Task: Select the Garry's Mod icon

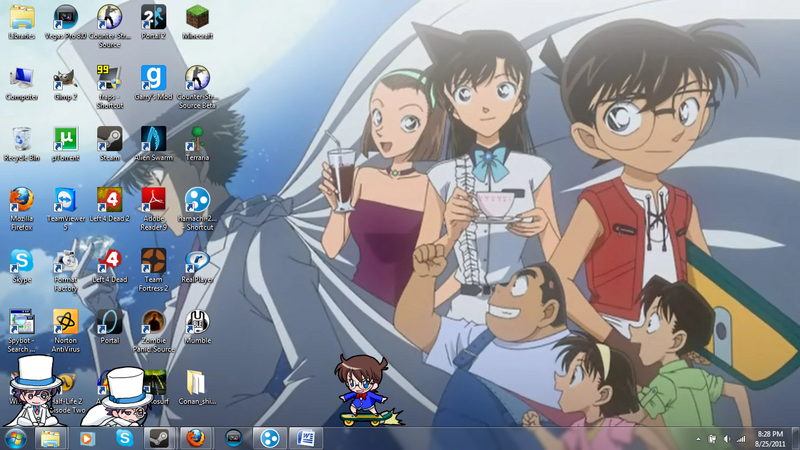Action: point(153,78)
